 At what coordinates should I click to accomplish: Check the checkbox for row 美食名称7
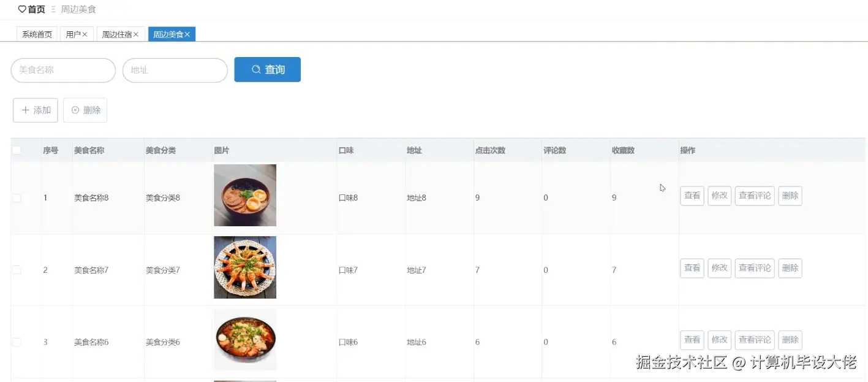(x=16, y=269)
